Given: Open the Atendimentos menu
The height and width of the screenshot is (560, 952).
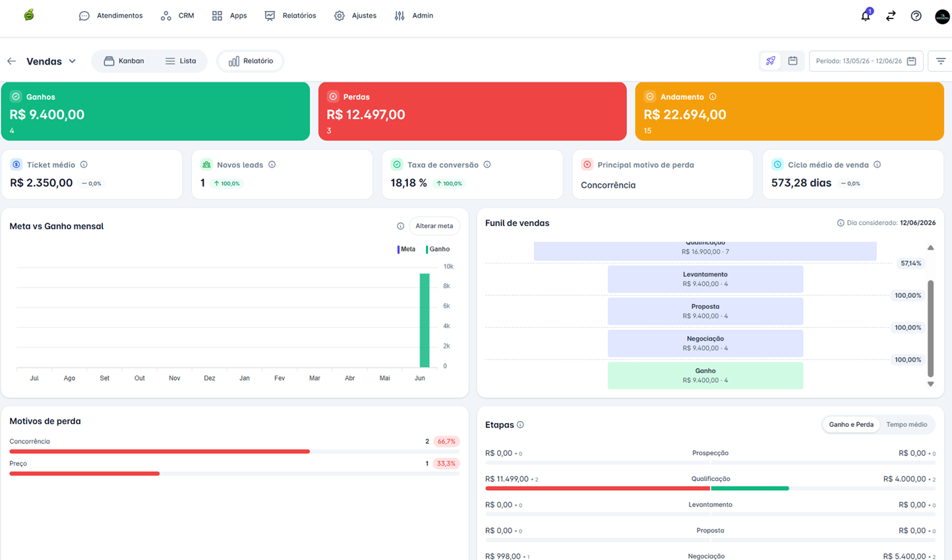Looking at the screenshot, I should coord(111,16).
